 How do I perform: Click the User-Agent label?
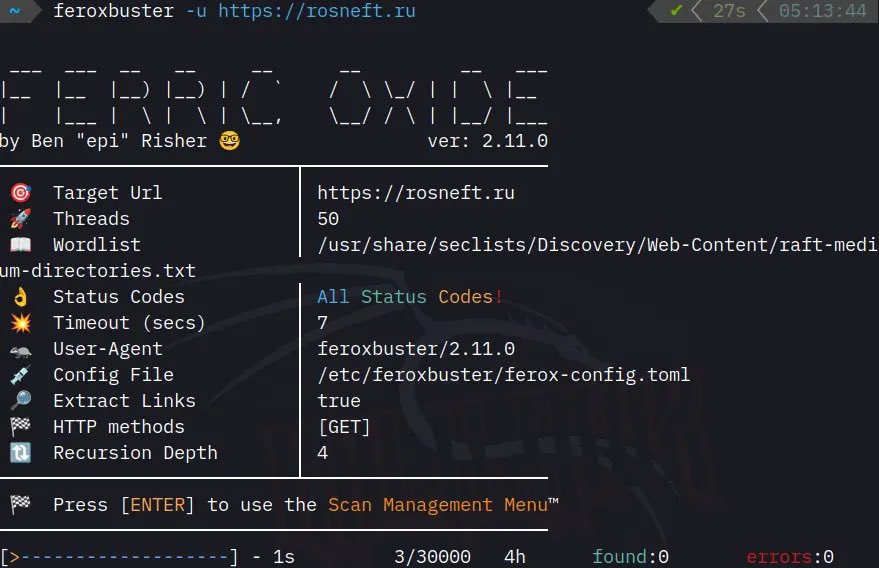pos(108,349)
